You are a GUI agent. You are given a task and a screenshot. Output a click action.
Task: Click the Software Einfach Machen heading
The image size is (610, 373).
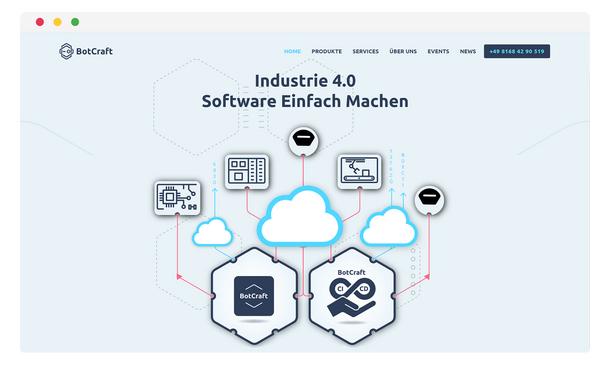pyautogui.click(x=305, y=101)
